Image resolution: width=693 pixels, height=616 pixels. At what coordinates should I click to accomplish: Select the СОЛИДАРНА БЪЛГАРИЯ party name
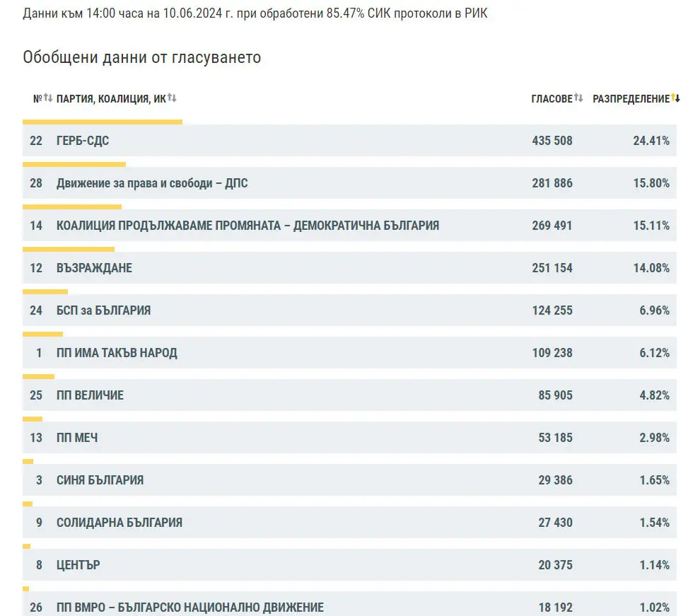pos(119,523)
